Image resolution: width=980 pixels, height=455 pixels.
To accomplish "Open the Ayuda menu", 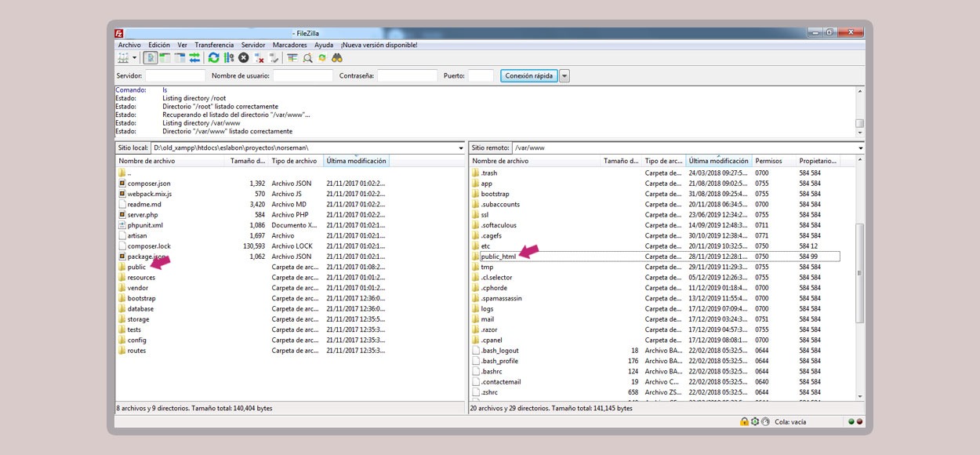I will [324, 45].
